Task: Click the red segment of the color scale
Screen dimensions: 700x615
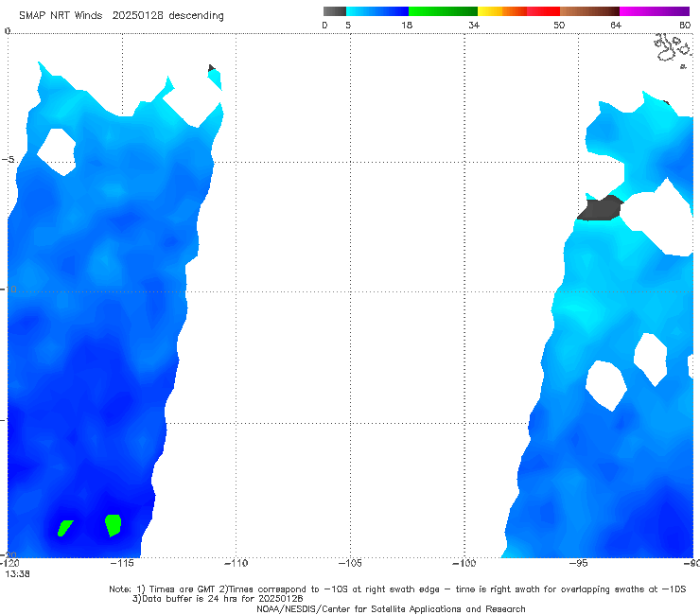Action: click(543, 11)
